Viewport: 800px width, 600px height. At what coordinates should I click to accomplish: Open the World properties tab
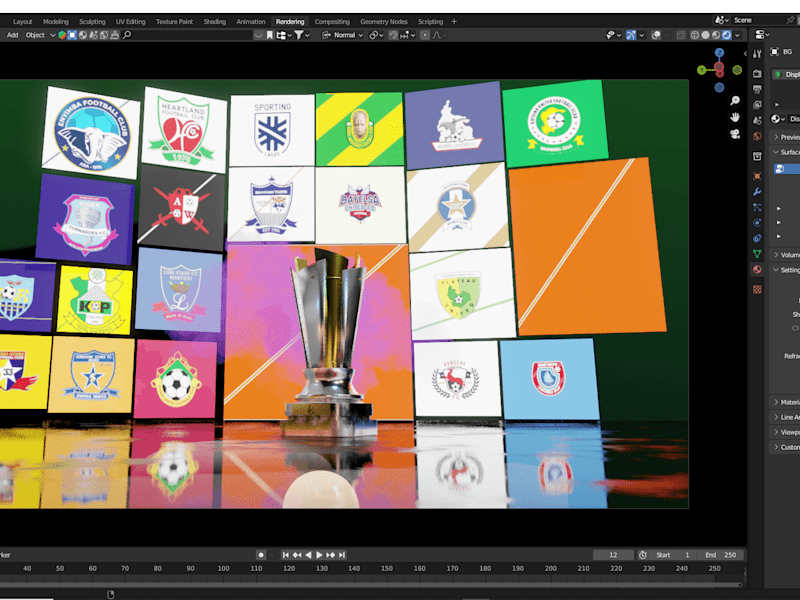pyautogui.click(x=757, y=136)
